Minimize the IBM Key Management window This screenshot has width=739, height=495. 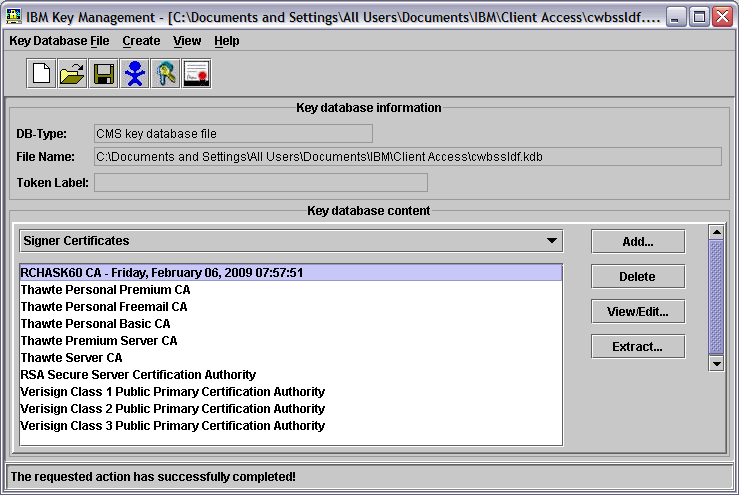(x=676, y=17)
